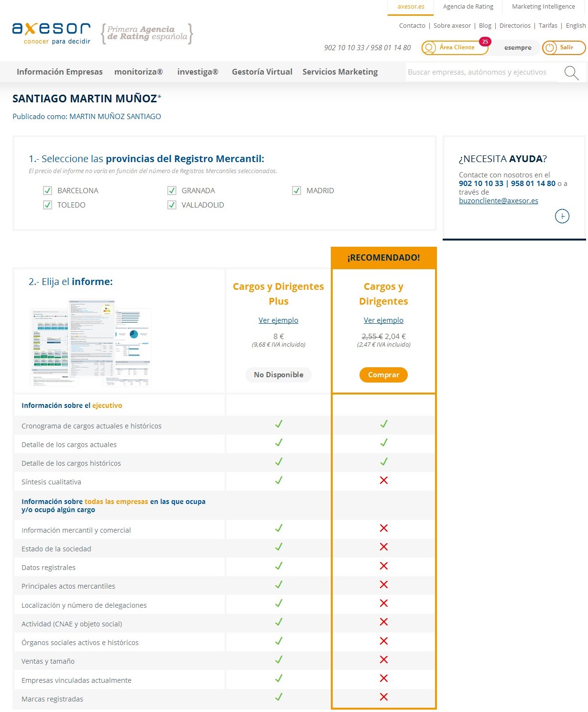Open the Gestoría Virtual menu
The width and height of the screenshot is (588, 712).
(x=262, y=72)
